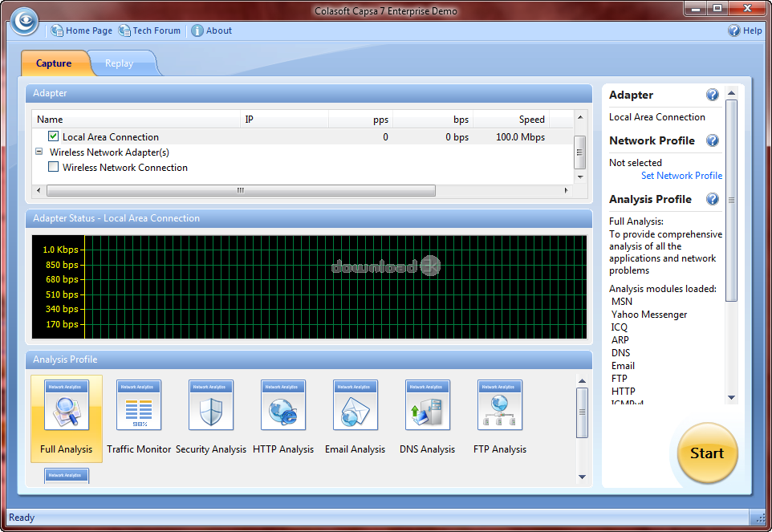772x532 pixels.
Task: Click the Analysis Profile list scrollbar thumb
Action: pos(582,412)
